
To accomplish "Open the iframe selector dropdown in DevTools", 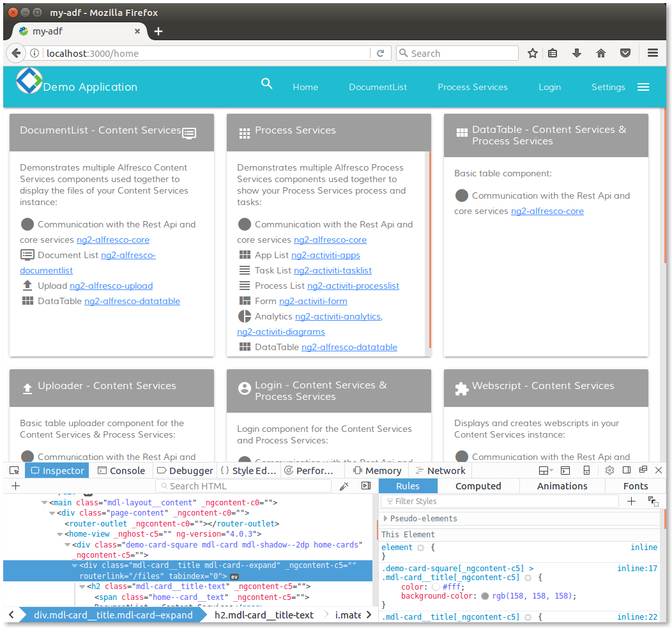I will tap(545, 470).
